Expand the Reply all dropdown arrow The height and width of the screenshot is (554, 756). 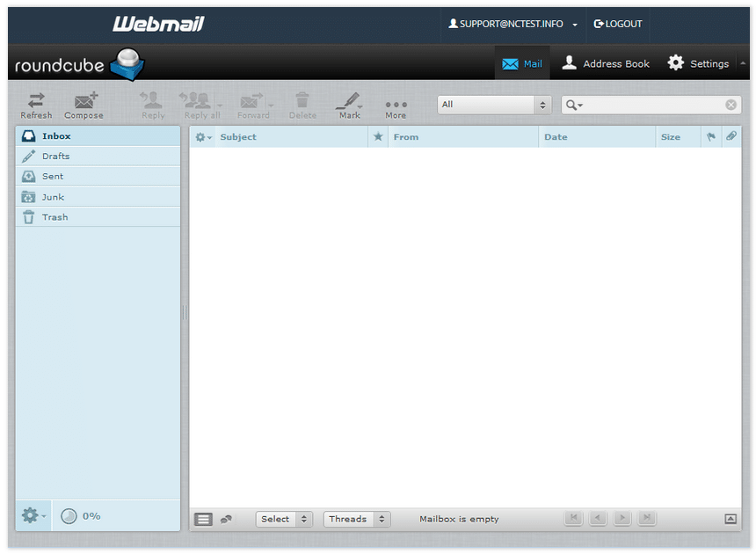pos(220,106)
